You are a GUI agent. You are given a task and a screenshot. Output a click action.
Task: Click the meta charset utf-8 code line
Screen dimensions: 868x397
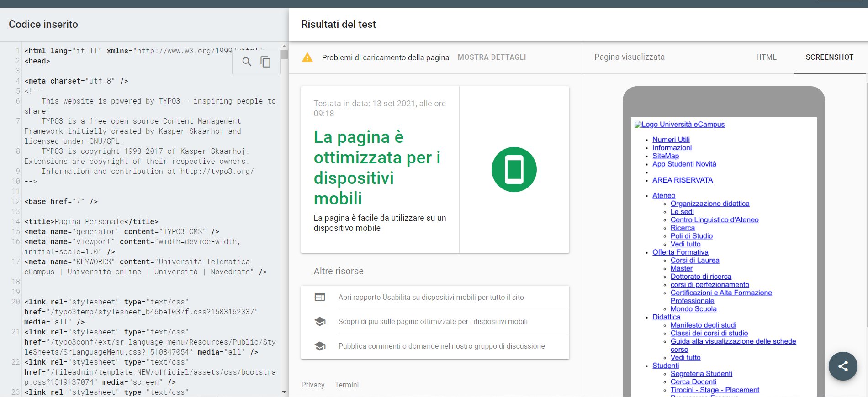pyautogui.click(x=76, y=81)
